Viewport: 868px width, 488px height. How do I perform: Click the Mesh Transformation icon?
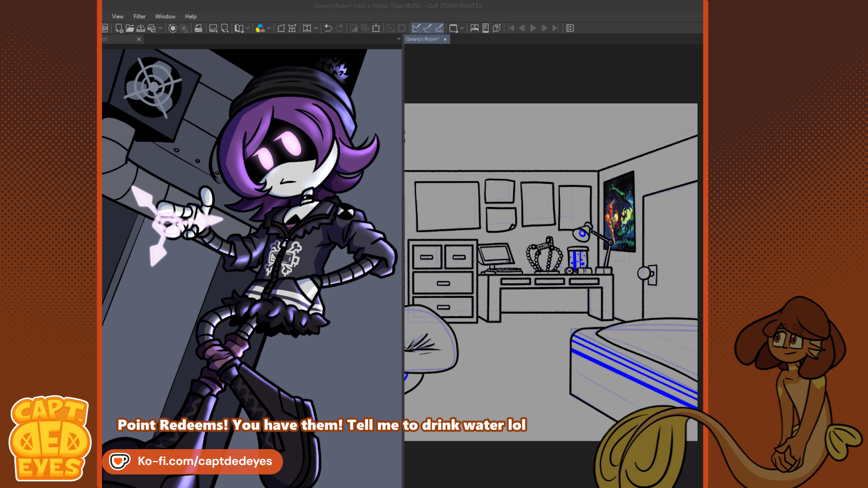point(292,28)
